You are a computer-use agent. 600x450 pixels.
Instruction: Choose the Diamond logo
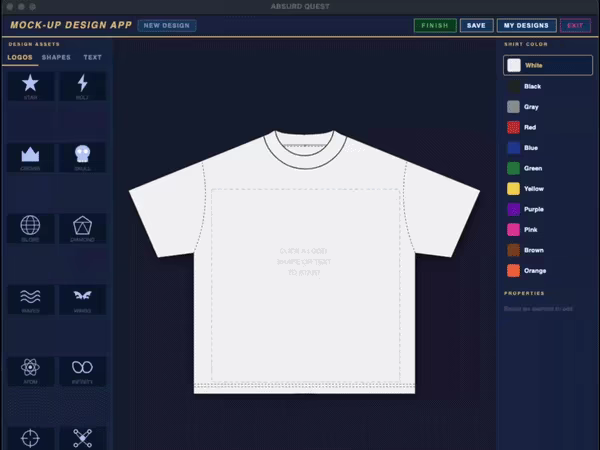click(x=82, y=228)
